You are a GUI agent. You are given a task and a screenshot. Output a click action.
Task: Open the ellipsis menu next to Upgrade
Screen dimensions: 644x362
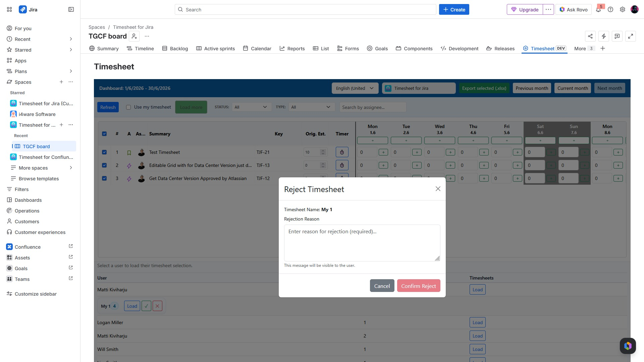tap(548, 9)
